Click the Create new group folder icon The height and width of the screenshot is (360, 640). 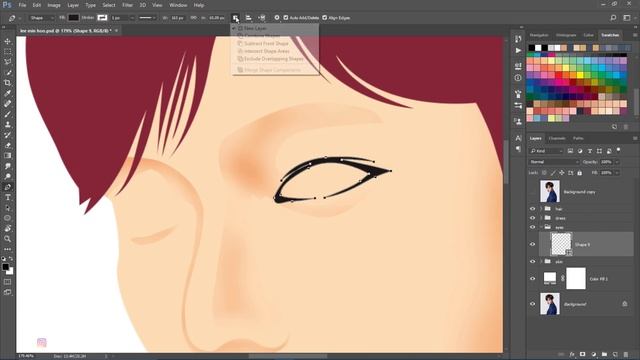604,354
